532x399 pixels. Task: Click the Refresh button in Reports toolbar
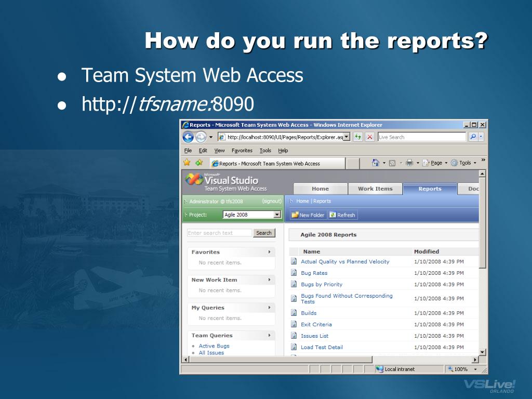tap(343, 215)
